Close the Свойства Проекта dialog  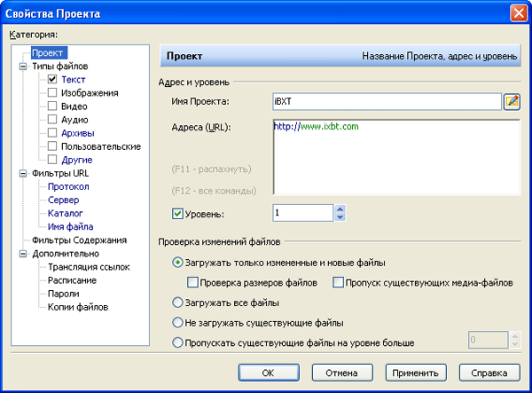[519, 13]
